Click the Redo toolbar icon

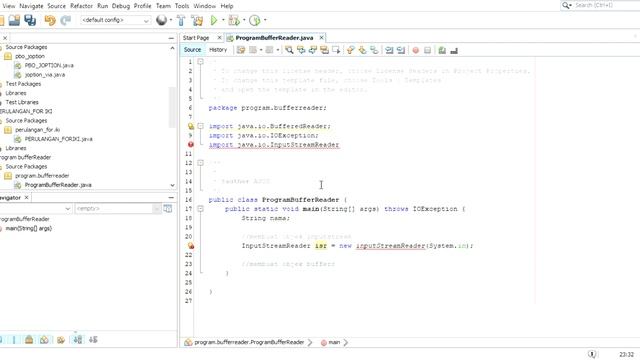pos(65,20)
